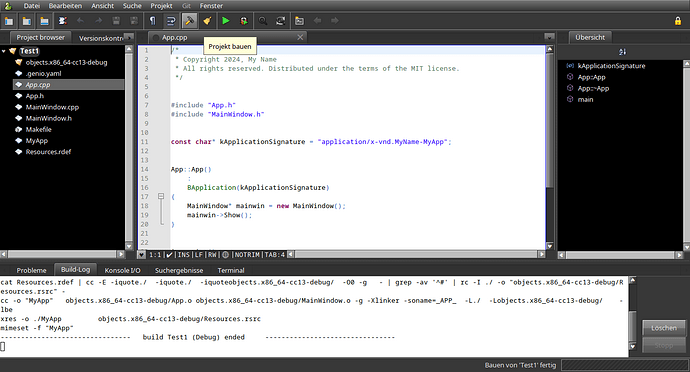690x372 pixels.
Task: Click the Löschen button
Action: (x=664, y=328)
